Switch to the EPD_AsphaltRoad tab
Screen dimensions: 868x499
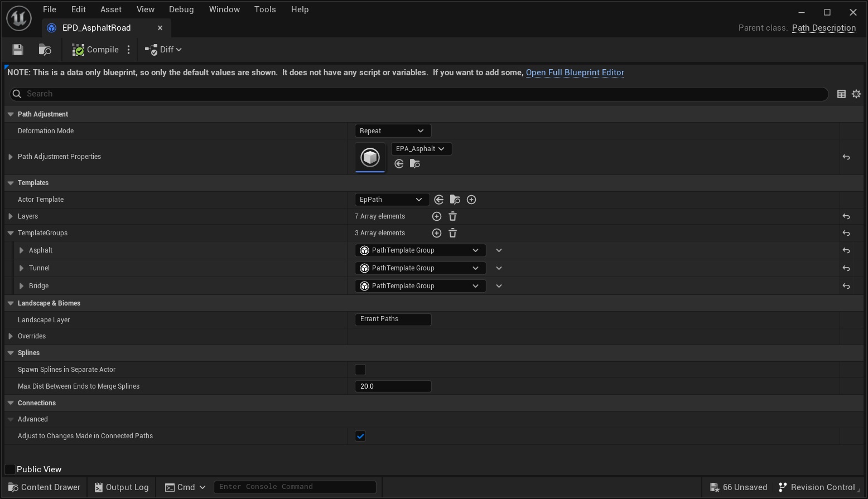coord(97,28)
